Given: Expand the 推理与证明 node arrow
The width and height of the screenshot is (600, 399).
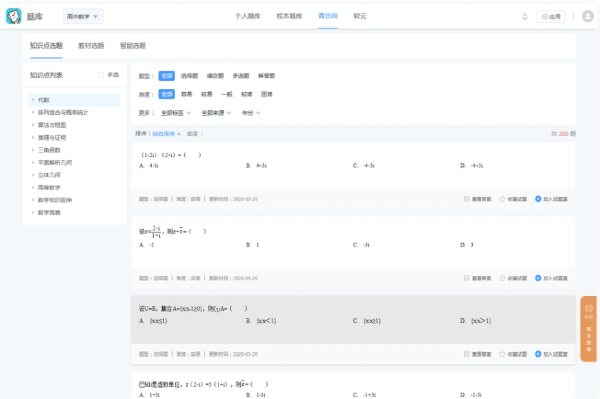Looking at the screenshot, I should coord(33,137).
